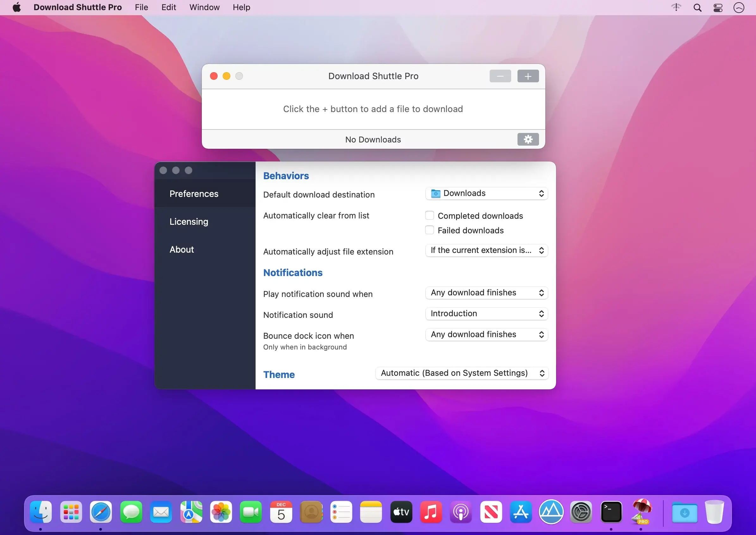Open the Downloads folder in the dock
The width and height of the screenshot is (756, 535).
pos(685,512)
